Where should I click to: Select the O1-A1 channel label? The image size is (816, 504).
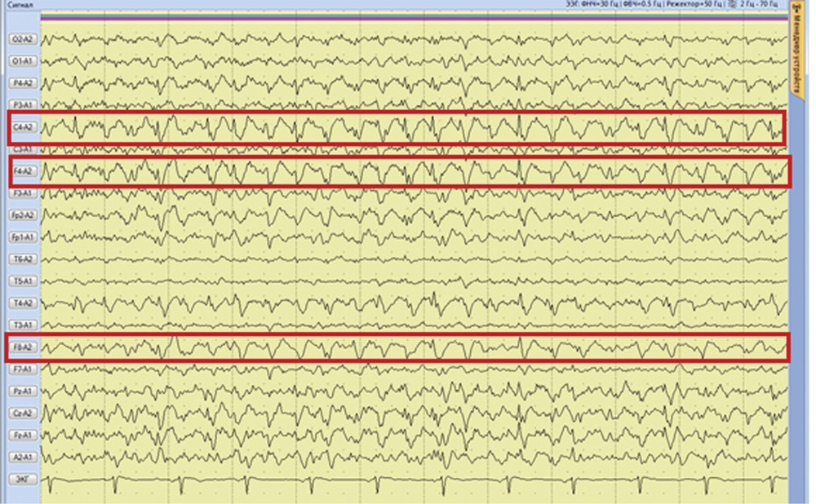(x=21, y=61)
